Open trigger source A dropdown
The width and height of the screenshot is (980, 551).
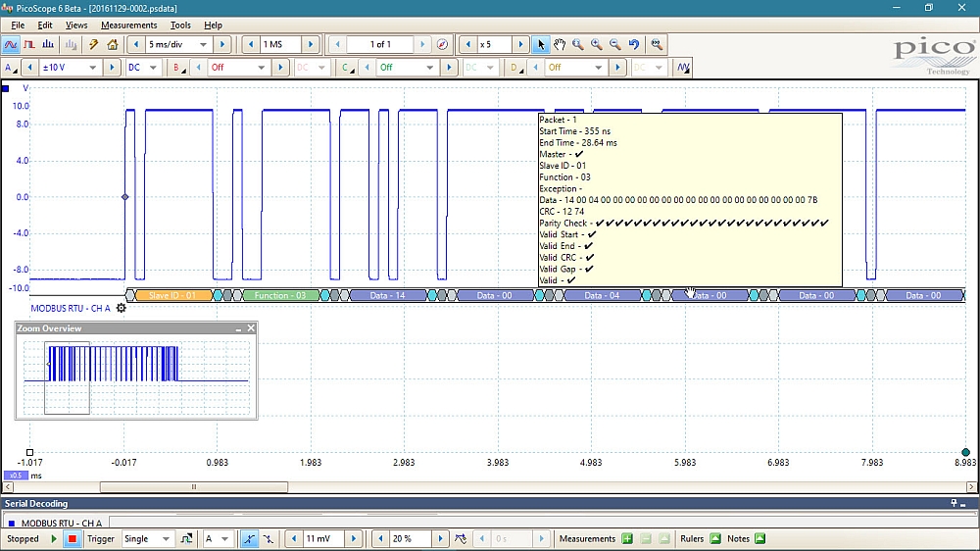[x=225, y=538]
